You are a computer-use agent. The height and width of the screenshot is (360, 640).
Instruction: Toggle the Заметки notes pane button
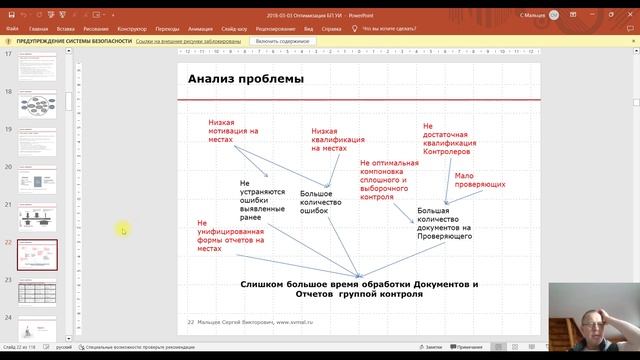tap(431, 347)
